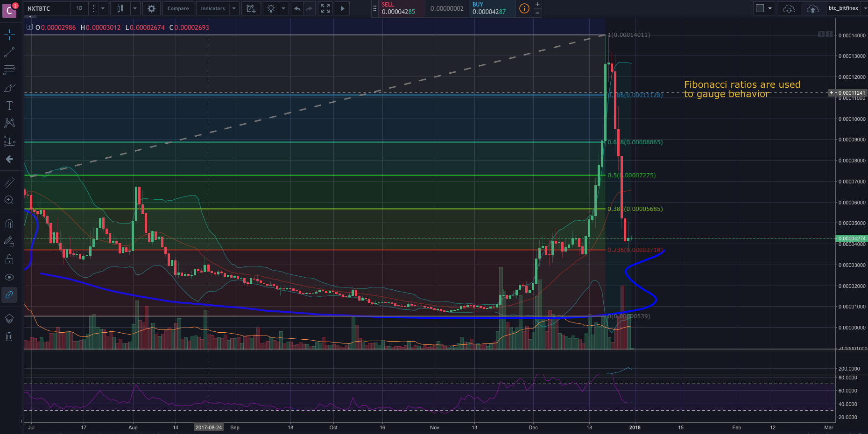The image size is (868, 434).
Task: Open the pitchfork and Fibonacci lines tool
Action: 9,70
